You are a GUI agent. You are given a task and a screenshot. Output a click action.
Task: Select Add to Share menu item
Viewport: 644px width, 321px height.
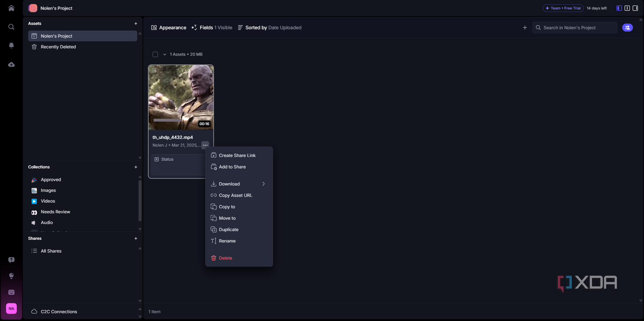click(239, 167)
